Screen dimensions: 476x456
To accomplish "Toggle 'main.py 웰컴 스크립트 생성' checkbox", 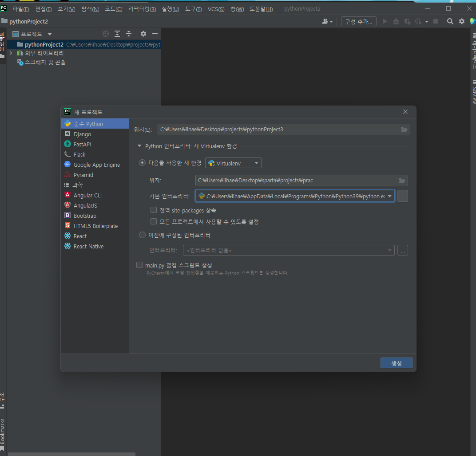I will (139, 265).
